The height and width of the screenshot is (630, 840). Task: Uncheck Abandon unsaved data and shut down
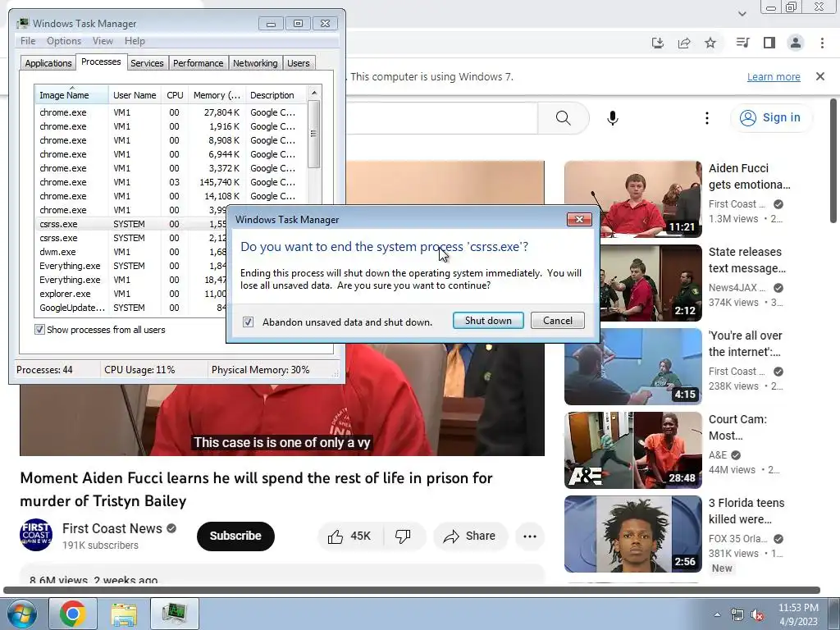pyautogui.click(x=248, y=322)
